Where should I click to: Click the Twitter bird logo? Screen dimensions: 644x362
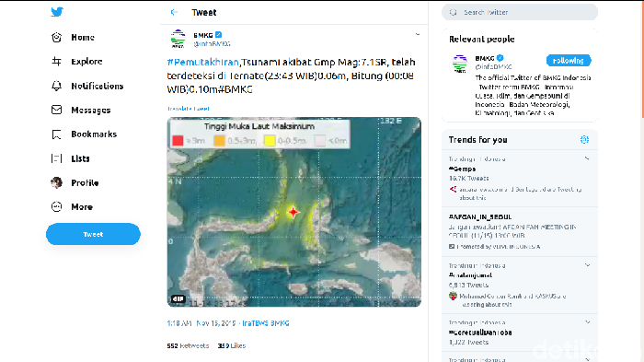point(57,12)
